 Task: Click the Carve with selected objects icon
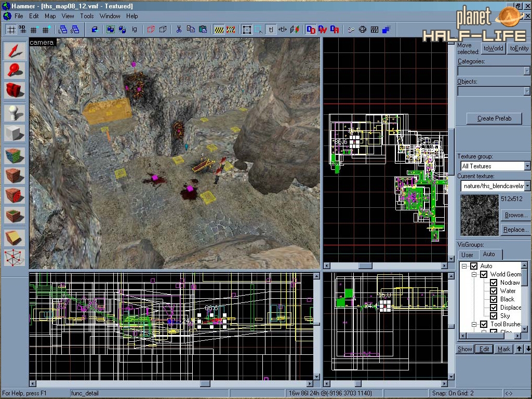(95, 30)
